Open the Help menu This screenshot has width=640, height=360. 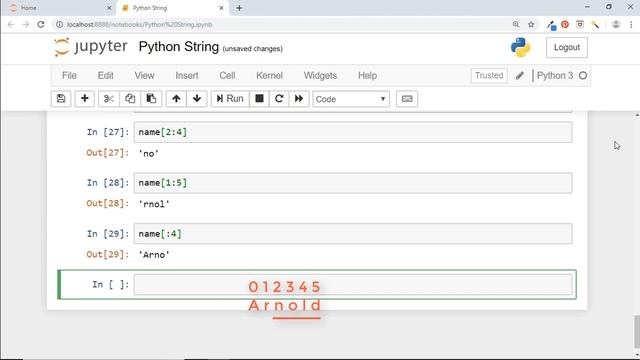coord(367,76)
